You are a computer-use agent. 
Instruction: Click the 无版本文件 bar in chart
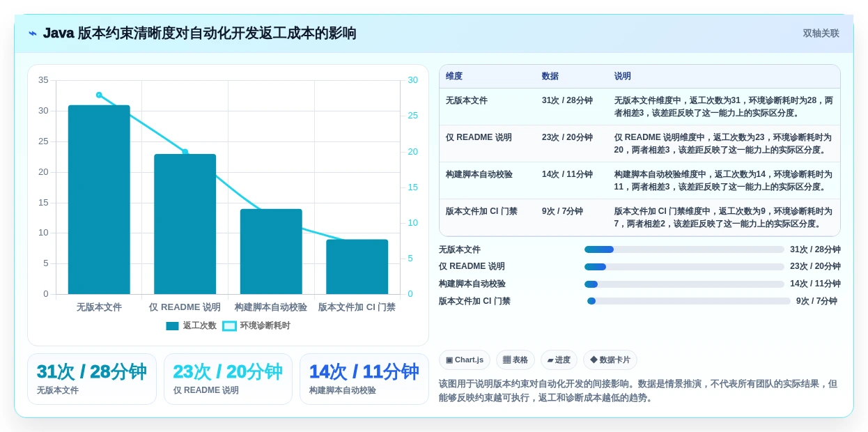99,199
